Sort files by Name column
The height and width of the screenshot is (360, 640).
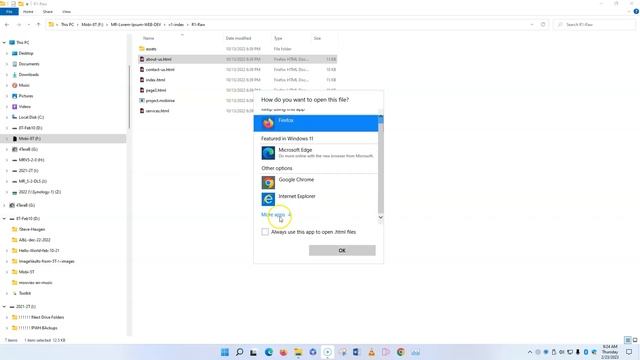click(149, 38)
